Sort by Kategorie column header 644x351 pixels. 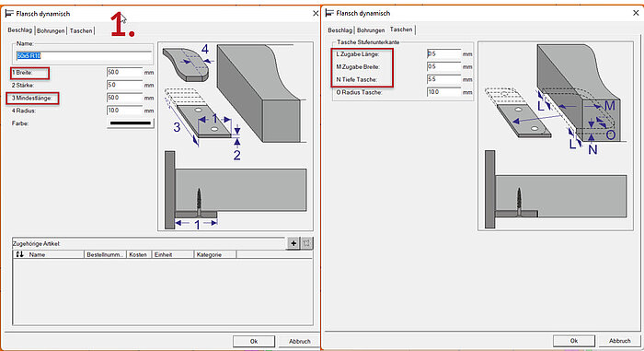coord(214,254)
